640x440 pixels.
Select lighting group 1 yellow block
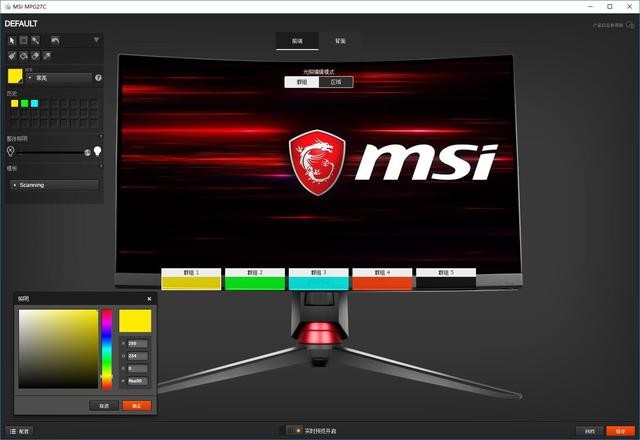click(191, 279)
